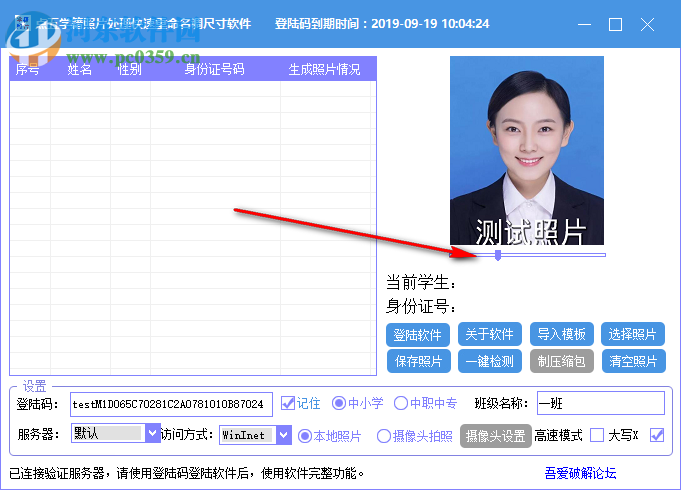Image resolution: width=681 pixels, height=490 pixels.
Task: Close the application window
Action: [647, 24]
